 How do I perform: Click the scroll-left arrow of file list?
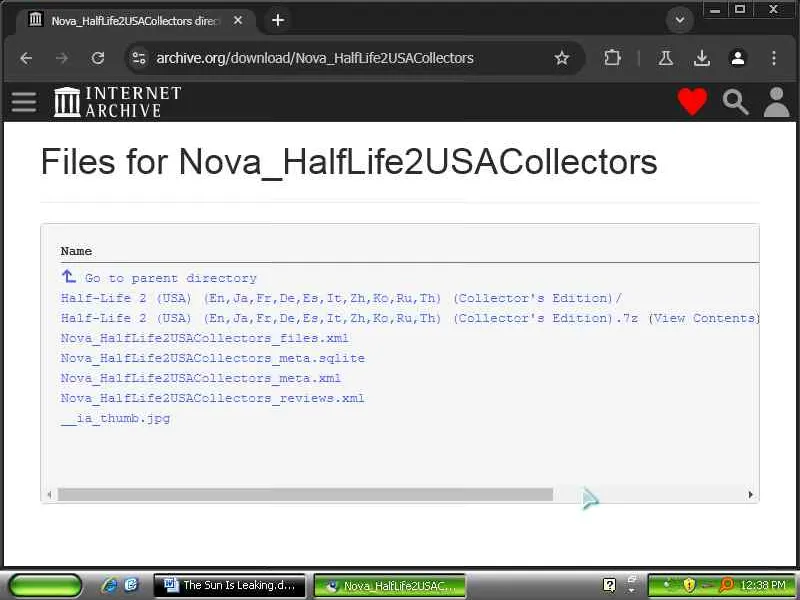pyautogui.click(x=49, y=494)
